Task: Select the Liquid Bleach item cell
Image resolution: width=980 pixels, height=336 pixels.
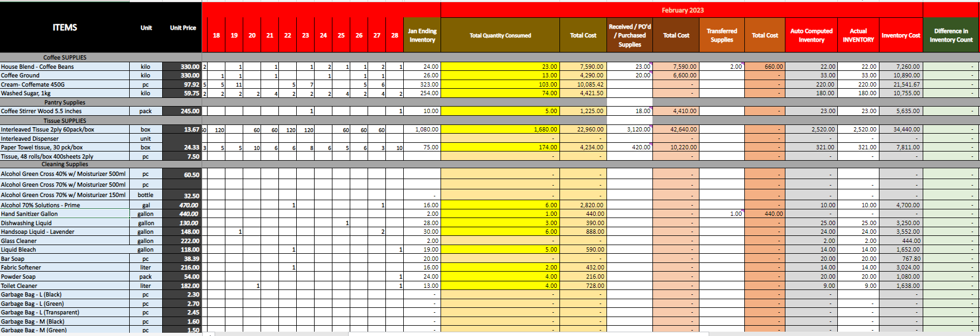Action: pos(65,249)
